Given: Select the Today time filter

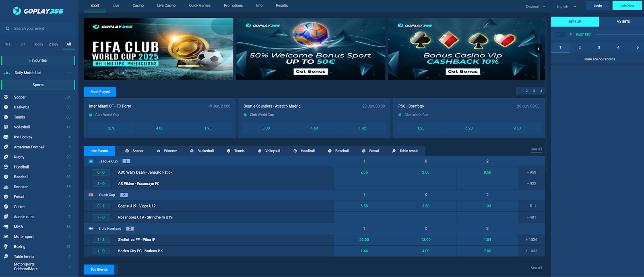Looking at the screenshot, I should point(38,44).
